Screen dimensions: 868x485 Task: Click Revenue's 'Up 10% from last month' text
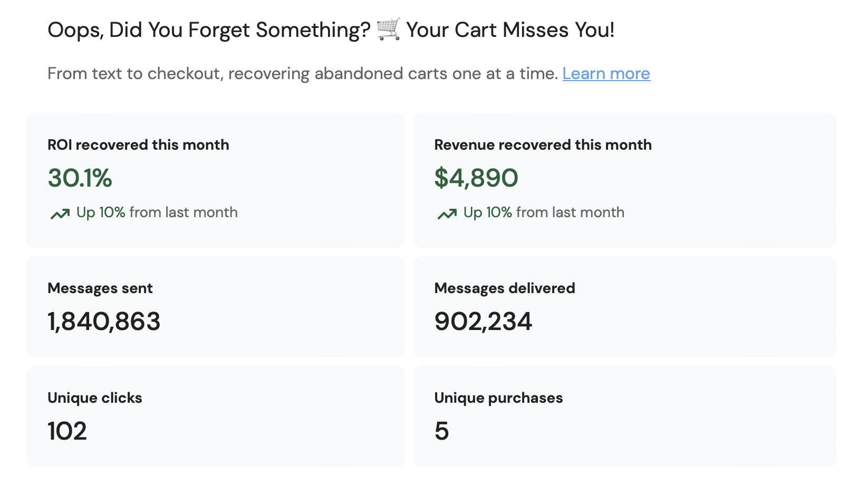tap(544, 212)
